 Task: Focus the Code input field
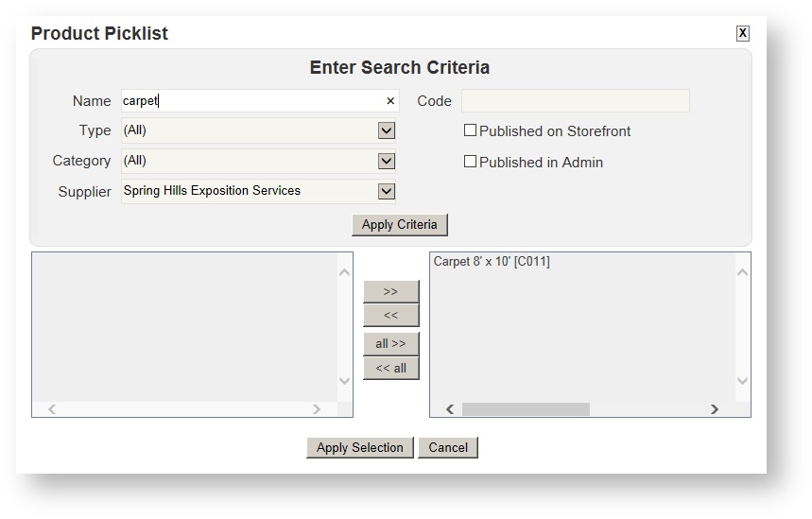[575, 101]
